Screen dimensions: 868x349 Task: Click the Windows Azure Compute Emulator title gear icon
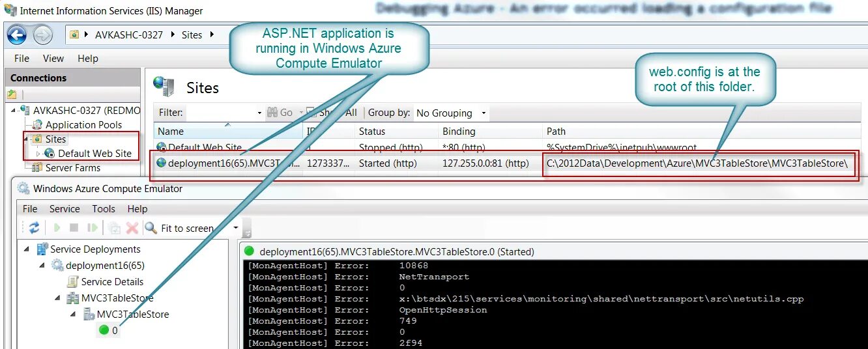23,189
